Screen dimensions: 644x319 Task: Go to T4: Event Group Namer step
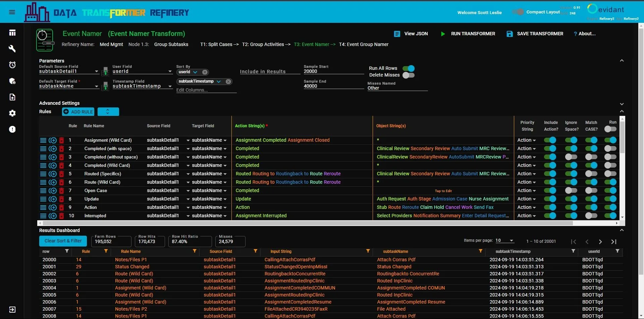tap(364, 44)
